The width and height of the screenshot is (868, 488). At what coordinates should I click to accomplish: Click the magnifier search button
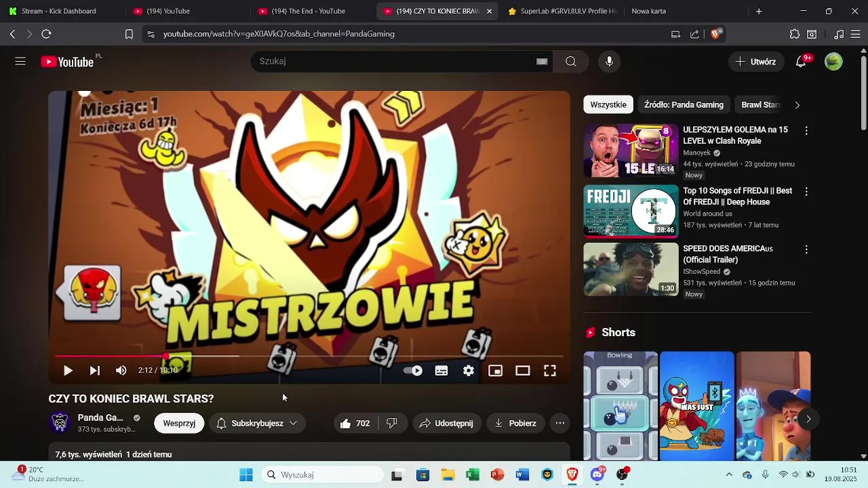click(x=571, y=62)
